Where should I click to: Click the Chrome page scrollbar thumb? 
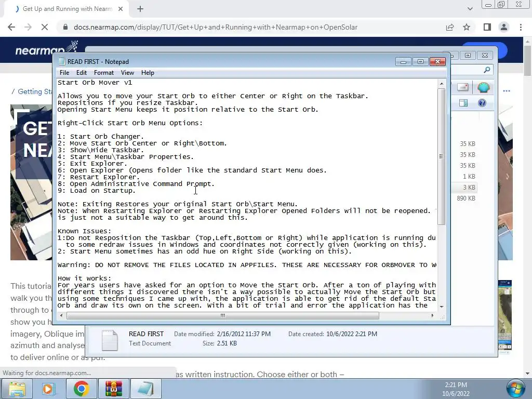(x=528, y=60)
